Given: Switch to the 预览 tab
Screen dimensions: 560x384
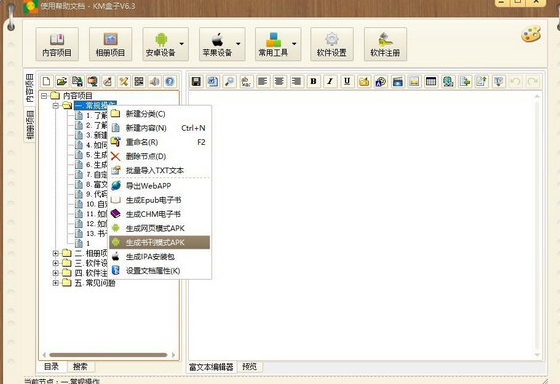Looking at the screenshot, I should tap(250, 366).
